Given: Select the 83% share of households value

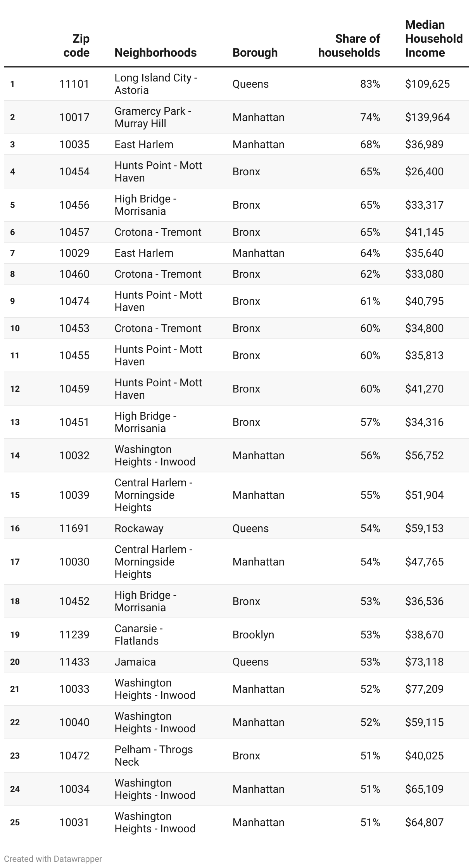Looking at the screenshot, I should click(x=370, y=84).
